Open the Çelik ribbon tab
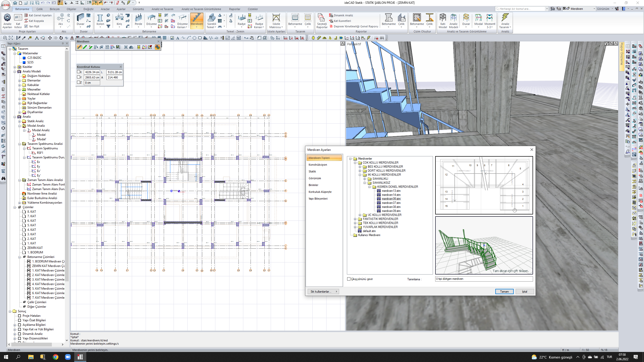 coord(39,9)
